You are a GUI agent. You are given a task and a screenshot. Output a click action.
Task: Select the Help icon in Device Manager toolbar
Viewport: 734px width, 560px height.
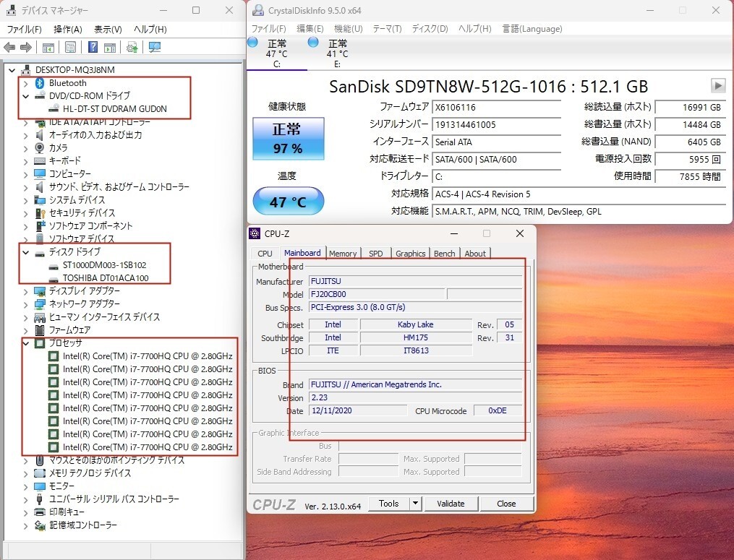click(x=92, y=47)
